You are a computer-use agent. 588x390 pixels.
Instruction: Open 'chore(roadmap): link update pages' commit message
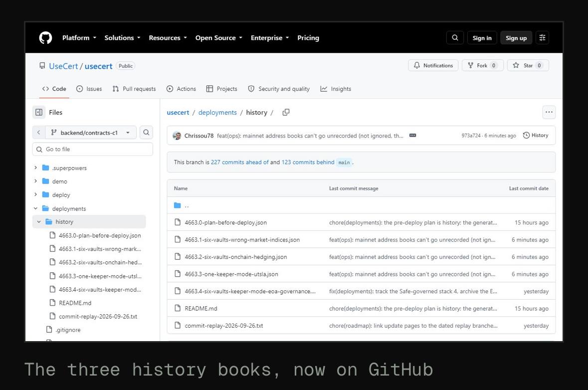tap(413, 326)
